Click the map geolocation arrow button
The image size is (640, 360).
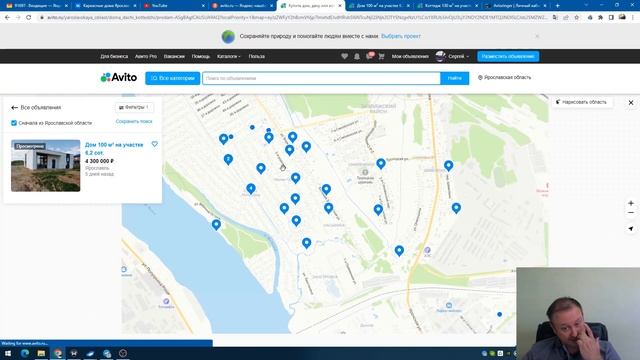click(631, 229)
